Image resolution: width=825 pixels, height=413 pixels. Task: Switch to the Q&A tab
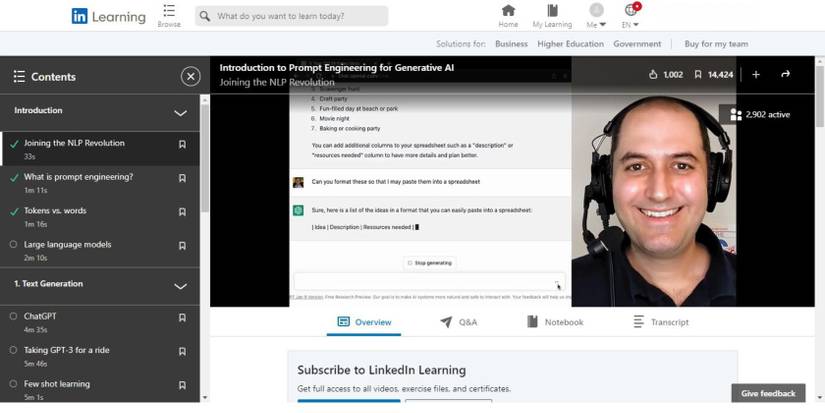(459, 322)
